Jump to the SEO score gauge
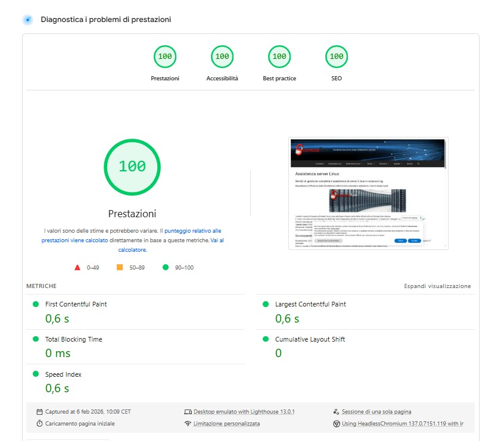Viewport: 504px width, 441px height. [x=336, y=57]
